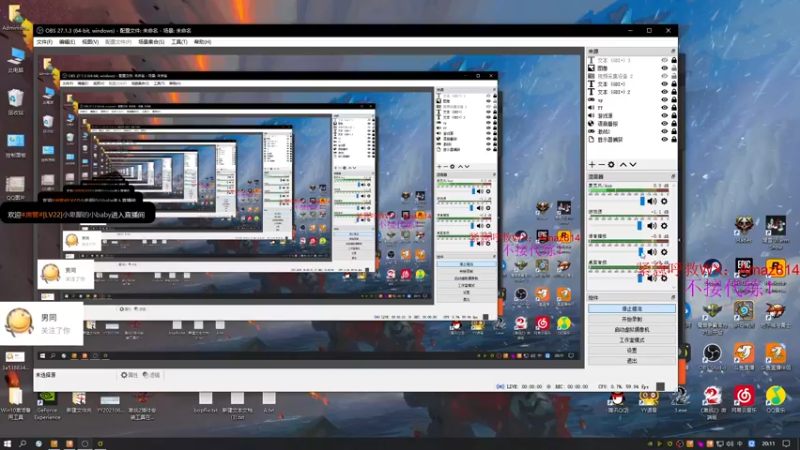Open the 场景集合(S) menu

151,42
